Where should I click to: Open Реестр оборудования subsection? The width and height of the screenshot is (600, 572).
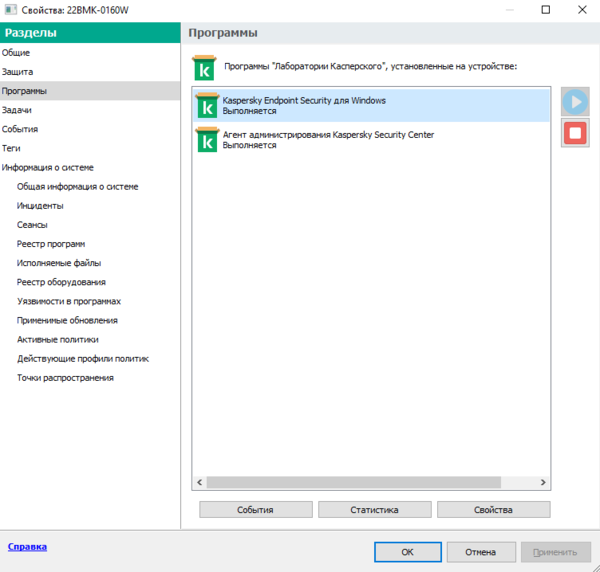click(x=61, y=282)
